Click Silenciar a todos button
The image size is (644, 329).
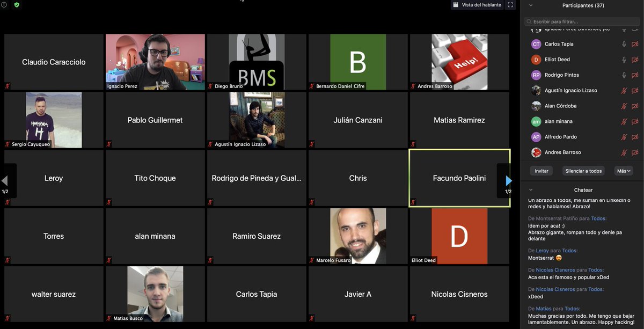click(583, 171)
